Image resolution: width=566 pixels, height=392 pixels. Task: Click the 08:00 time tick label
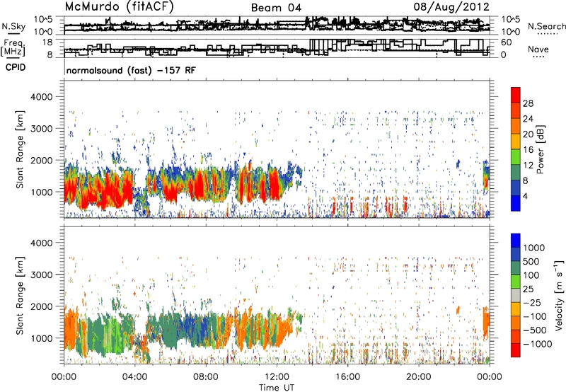(206, 377)
